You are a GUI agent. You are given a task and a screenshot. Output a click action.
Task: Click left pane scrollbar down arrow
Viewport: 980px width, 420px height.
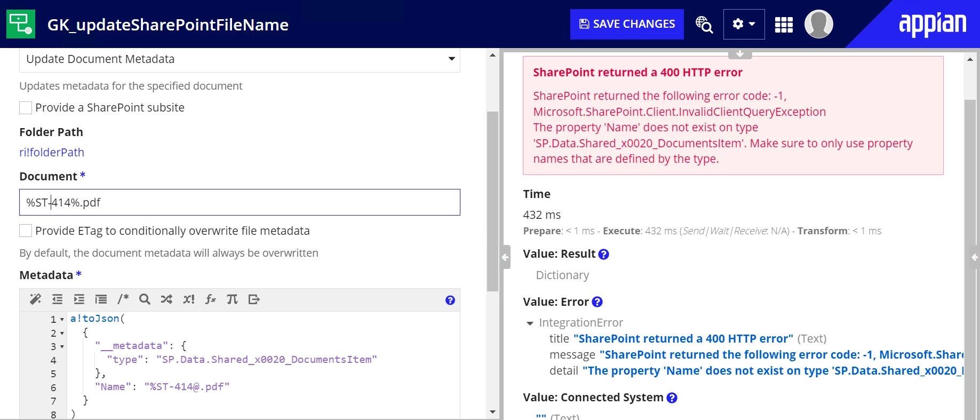pyautogui.click(x=492, y=412)
